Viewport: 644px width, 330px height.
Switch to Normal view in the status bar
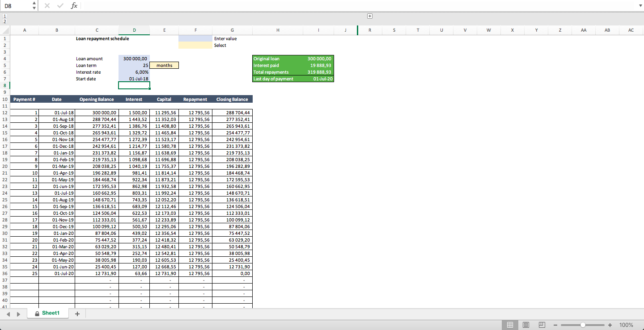pos(510,325)
